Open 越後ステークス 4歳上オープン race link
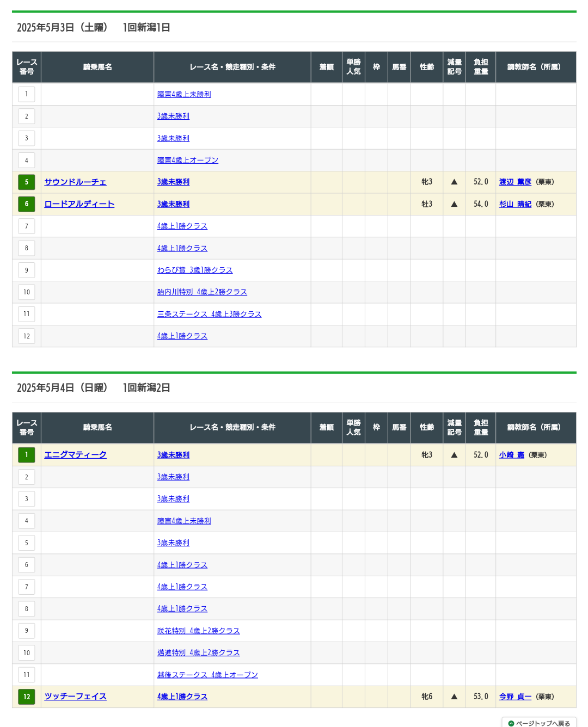The height and width of the screenshot is (727, 588). click(x=207, y=675)
